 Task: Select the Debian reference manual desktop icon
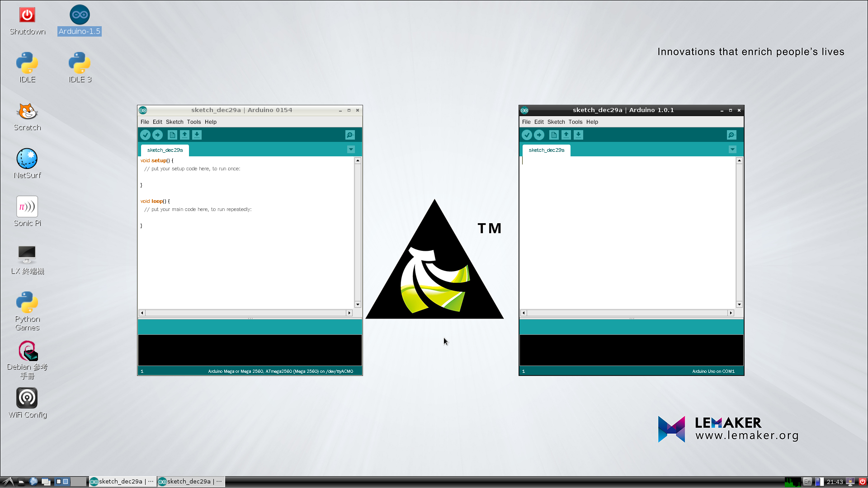point(27,360)
